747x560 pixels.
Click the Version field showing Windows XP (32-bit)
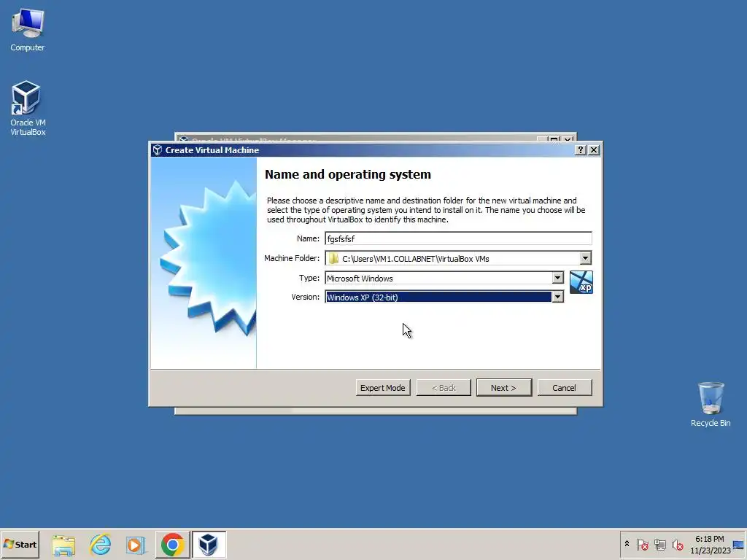(444, 297)
